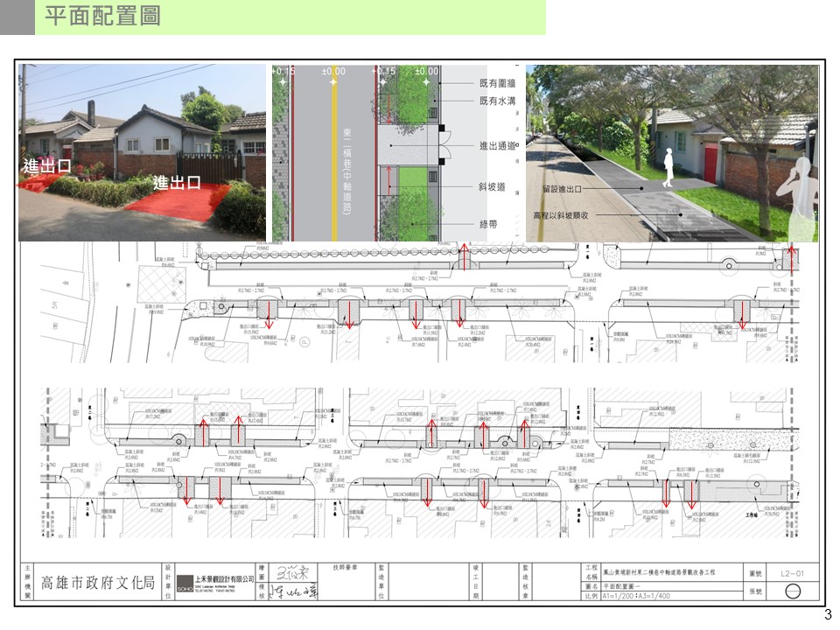Click the gray square beside the title

tap(17, 17)
